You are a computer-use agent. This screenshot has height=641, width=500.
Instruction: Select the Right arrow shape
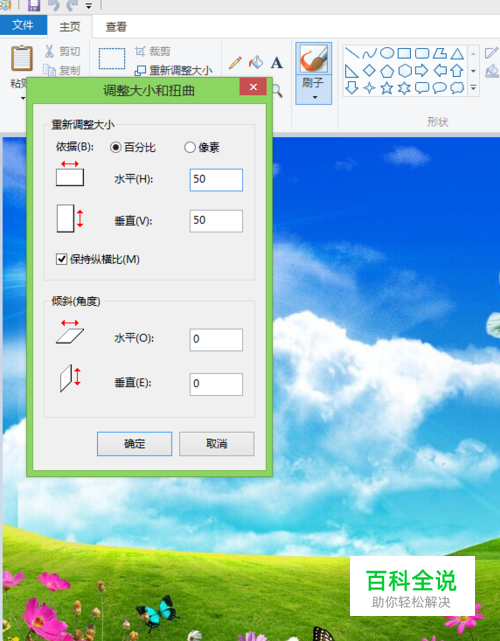pyautogui.click(x=422, y=71)
